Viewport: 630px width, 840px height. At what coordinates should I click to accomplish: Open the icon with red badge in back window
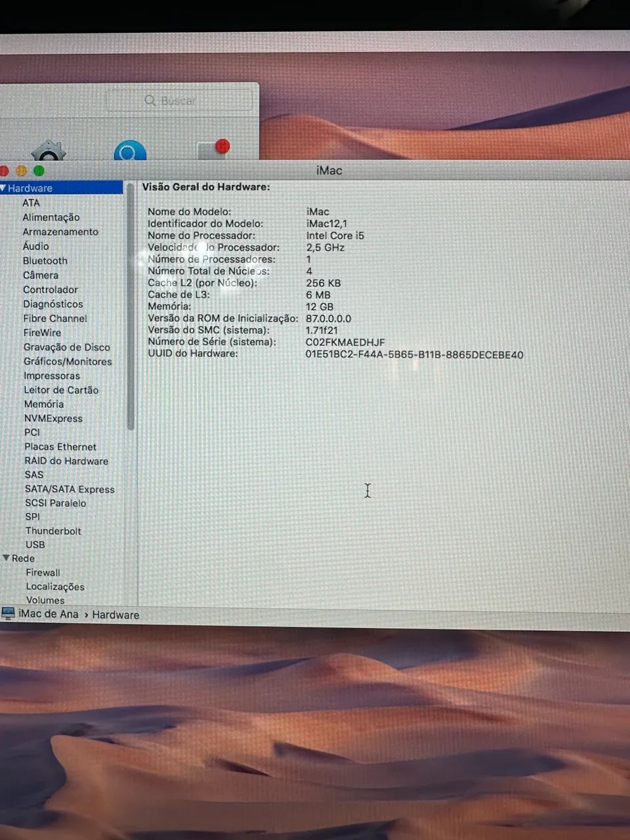(213, 149)
